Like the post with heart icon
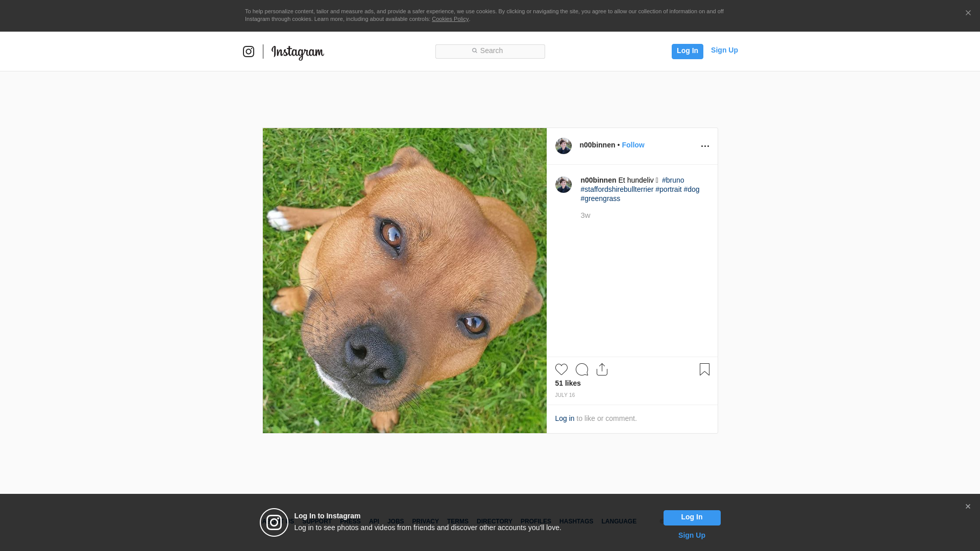The height and width of the screenshot is (551, 980). click(561, 369)
